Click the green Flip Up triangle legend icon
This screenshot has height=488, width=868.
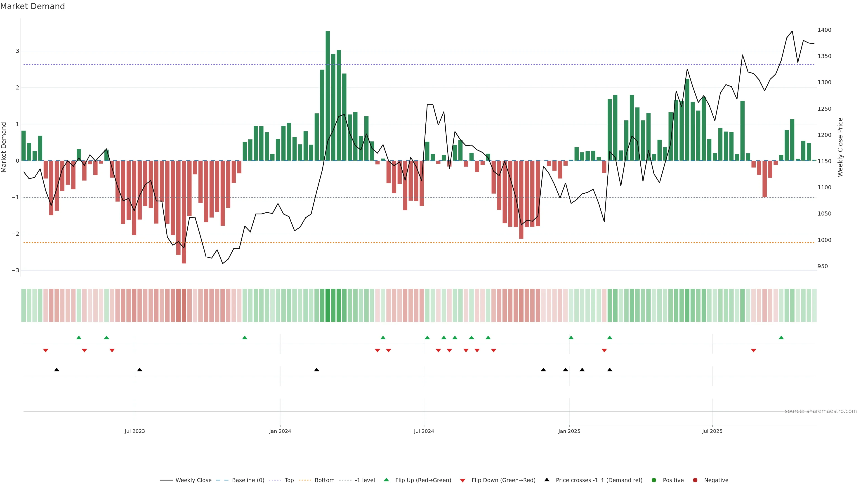(x=386, y=480)
